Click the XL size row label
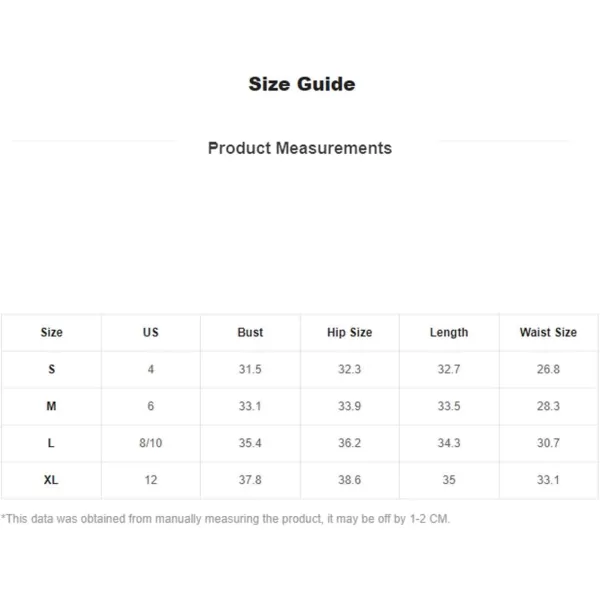The image size is (600, 600). pyautogui.click(x=51, y=479)
